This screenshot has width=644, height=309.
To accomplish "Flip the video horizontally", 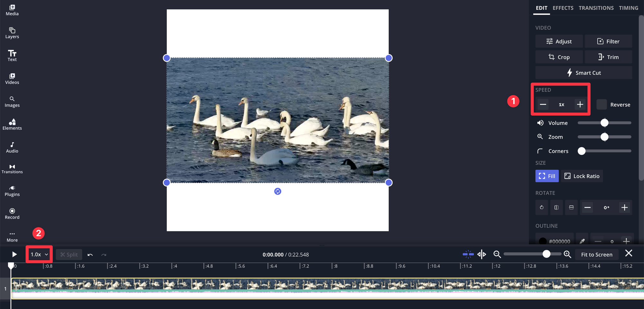I will click(556, 208).
